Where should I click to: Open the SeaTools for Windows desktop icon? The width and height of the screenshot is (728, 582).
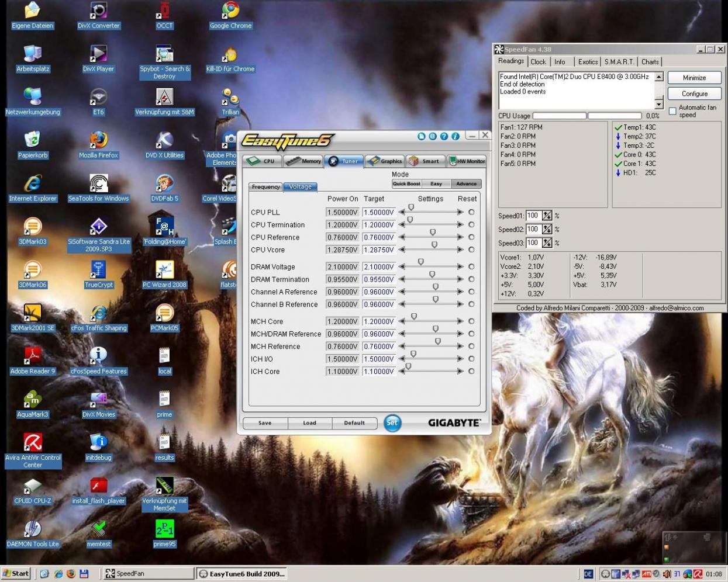(x=98, y=184)
